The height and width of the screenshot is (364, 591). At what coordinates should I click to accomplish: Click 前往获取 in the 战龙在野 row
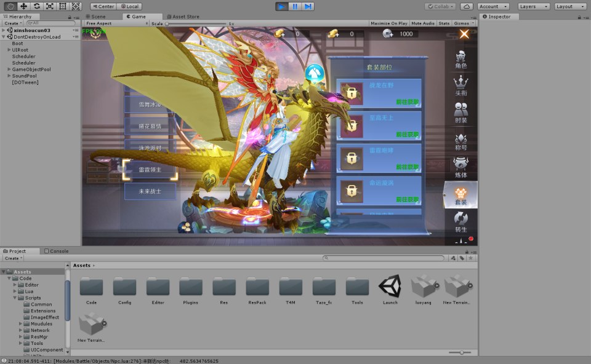(408, 102)
